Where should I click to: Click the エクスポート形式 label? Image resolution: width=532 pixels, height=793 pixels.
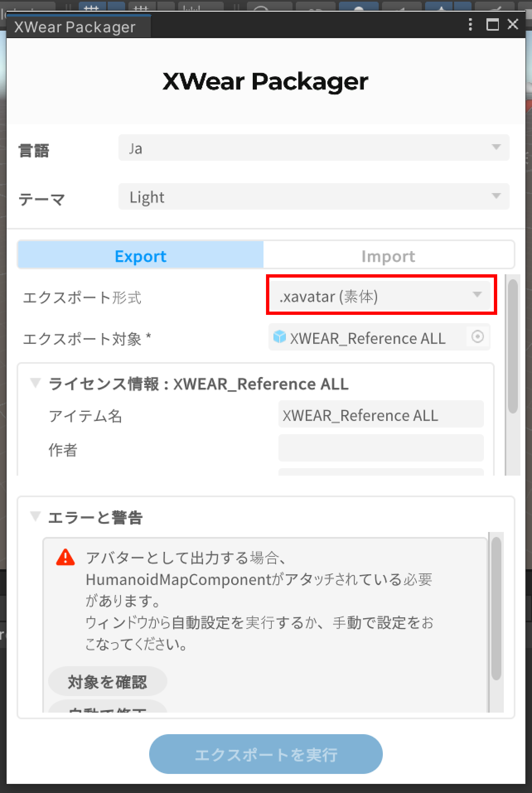(82, 297)
